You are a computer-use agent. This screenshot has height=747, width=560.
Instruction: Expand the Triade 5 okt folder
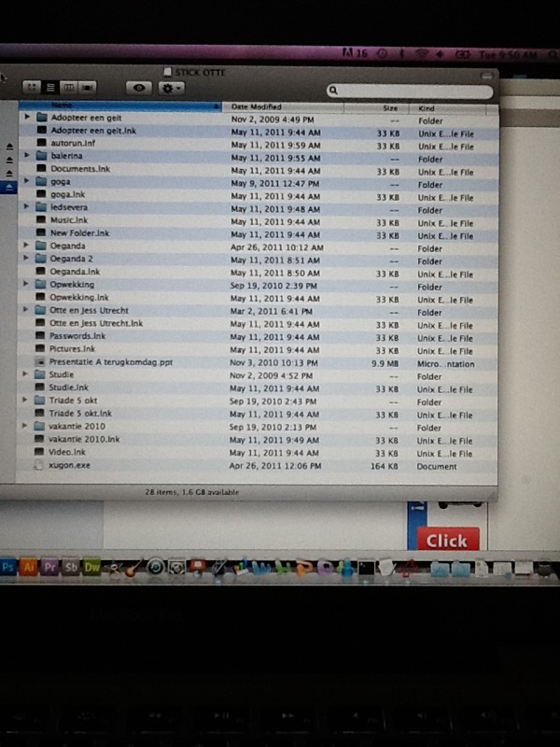pyautogui.click(x=25, y=400)
